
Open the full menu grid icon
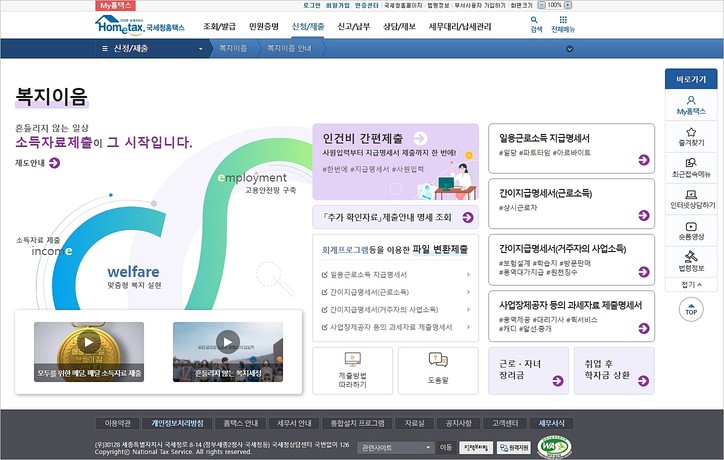tap(563, 20)
